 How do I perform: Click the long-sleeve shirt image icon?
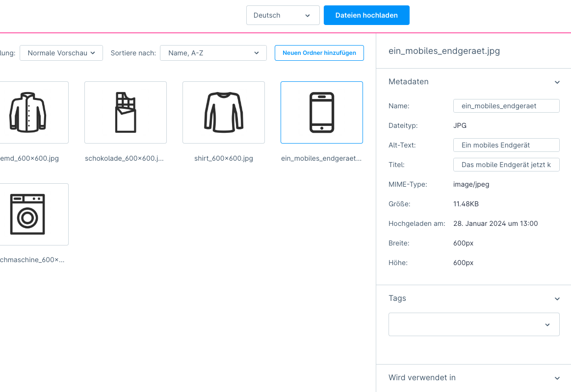pos(223,112)
